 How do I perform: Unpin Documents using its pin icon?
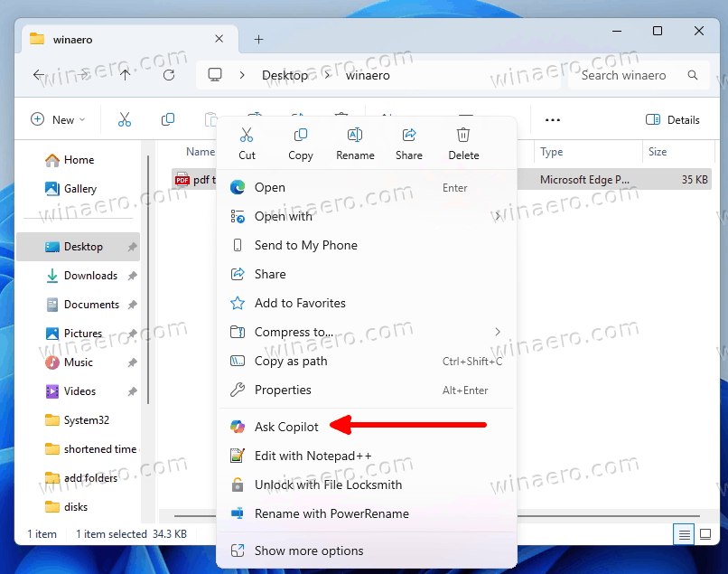(x=132, y=305)
